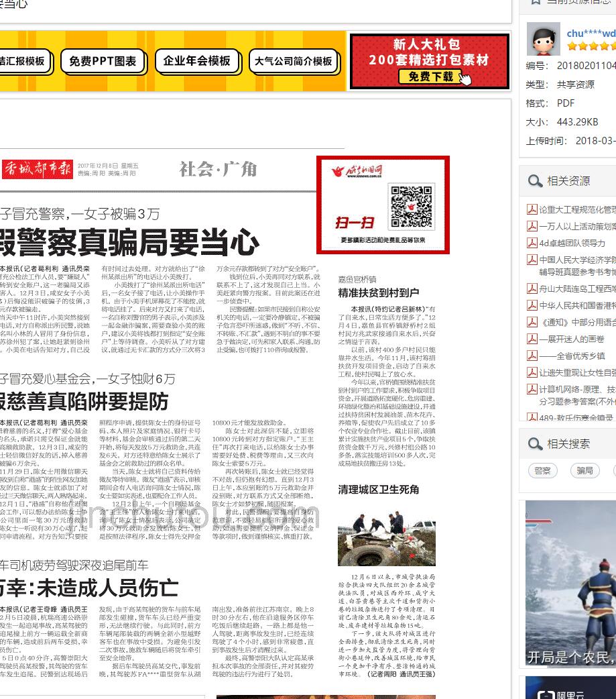This screenshot has height=699, width=616.
Task: Open the 企业年会模板 banner button
Action: [196, 61]
